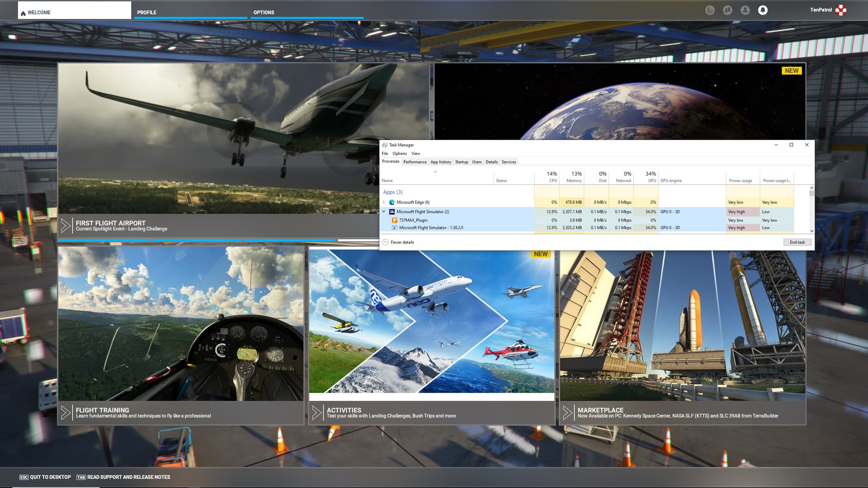Viewport: 868px width, 488px height.
Task: Click the home icon on Welcome tab
Action: coord(23,13)
